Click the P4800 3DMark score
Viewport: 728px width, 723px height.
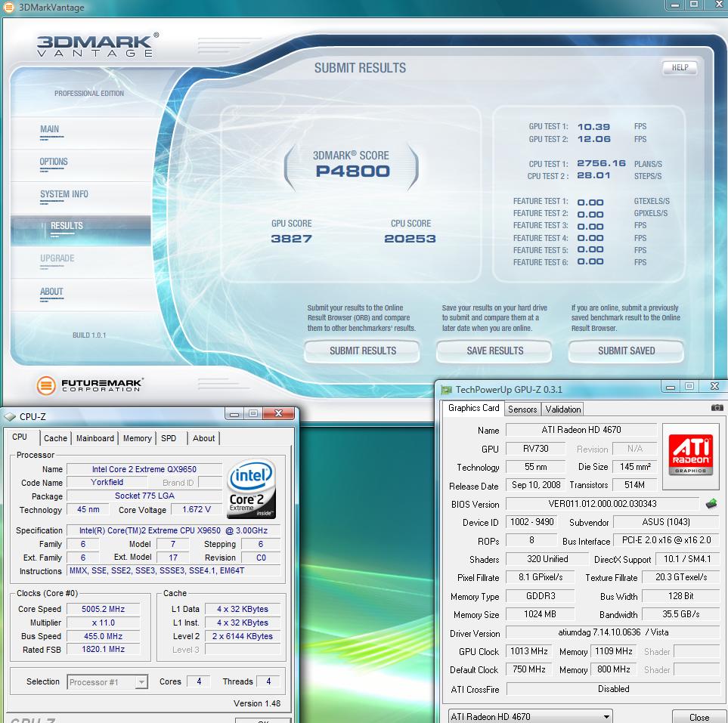point(352,171)
